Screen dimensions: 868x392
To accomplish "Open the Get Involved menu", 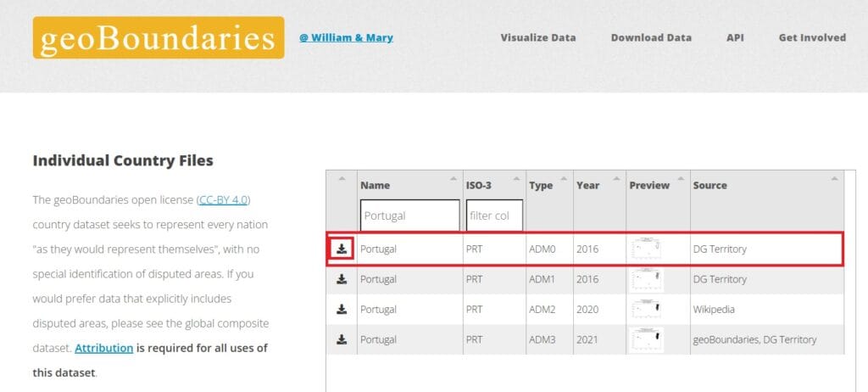I will [812, 37].
